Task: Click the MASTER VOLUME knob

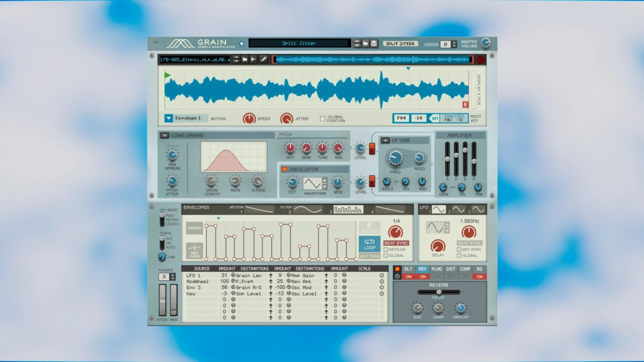Action: pos(486,43)
